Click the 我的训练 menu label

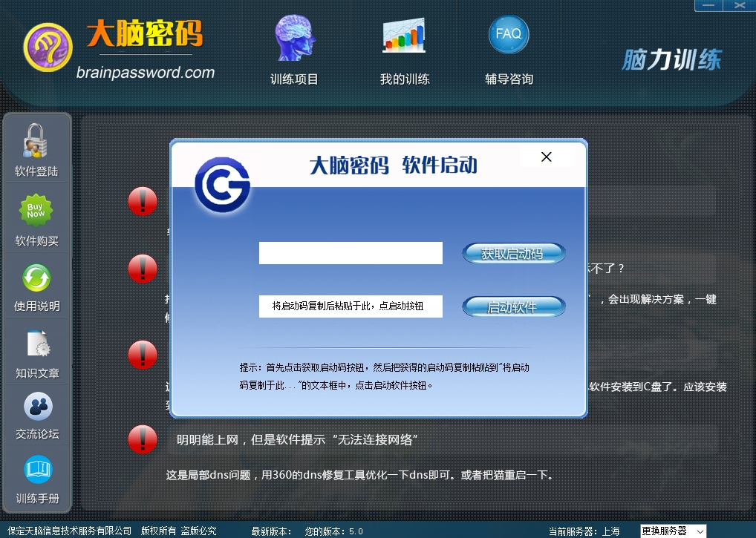pos(405,79)
